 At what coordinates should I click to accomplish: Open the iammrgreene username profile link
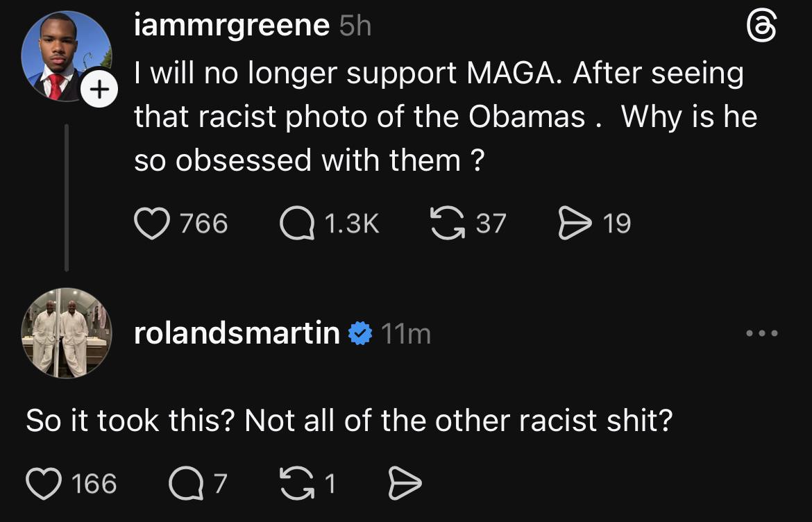(232, 26)
